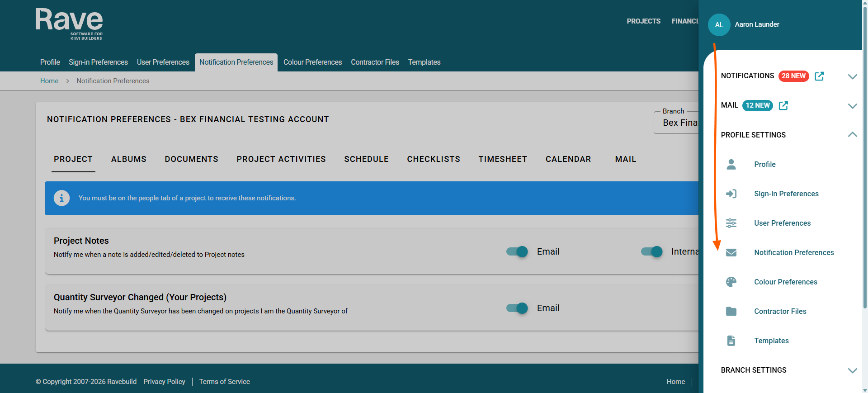Image resolution: width=868 pixels, height=393 pixels.
Task: Click the Colour Preferences palette icon
Action: 731,282
